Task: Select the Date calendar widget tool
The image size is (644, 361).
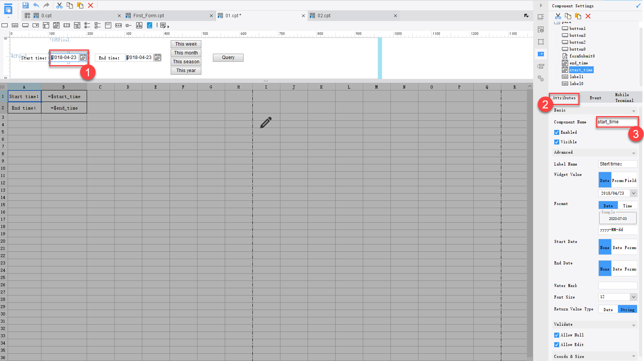Action: click(x=56, y=25)
